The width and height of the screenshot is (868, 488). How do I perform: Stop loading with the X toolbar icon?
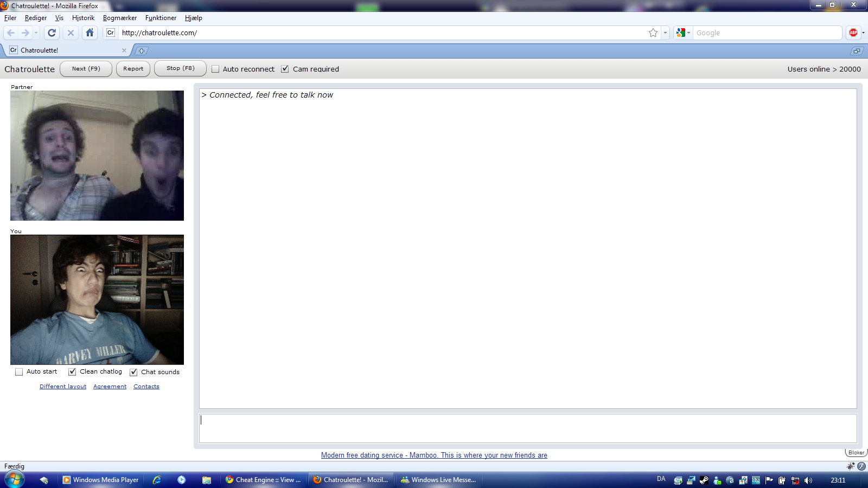tap(71, 33)
